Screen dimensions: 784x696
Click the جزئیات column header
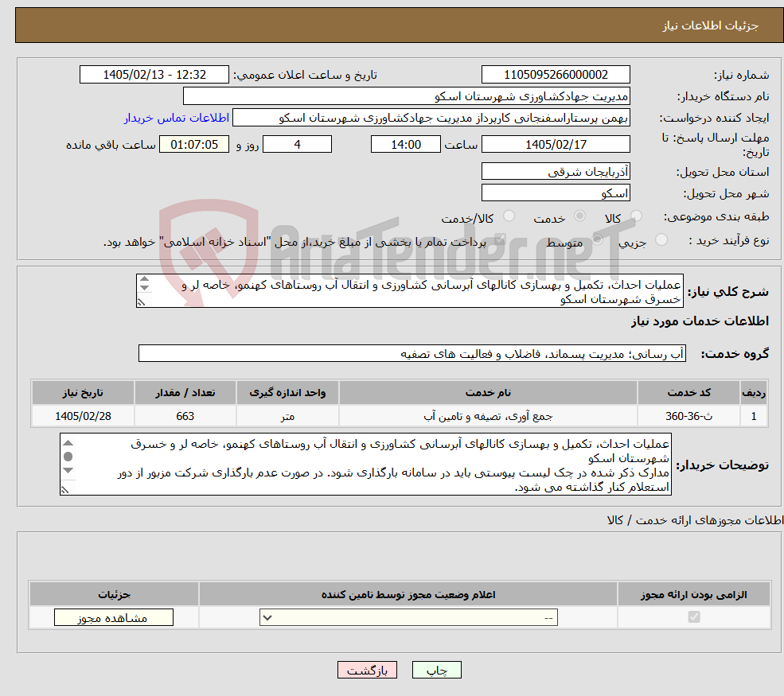click(114, 594)
